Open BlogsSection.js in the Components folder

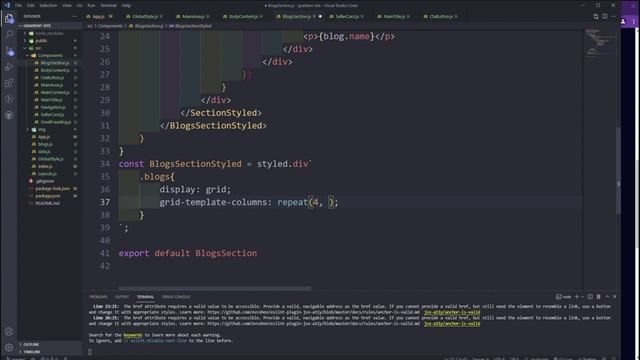point(54,63)
